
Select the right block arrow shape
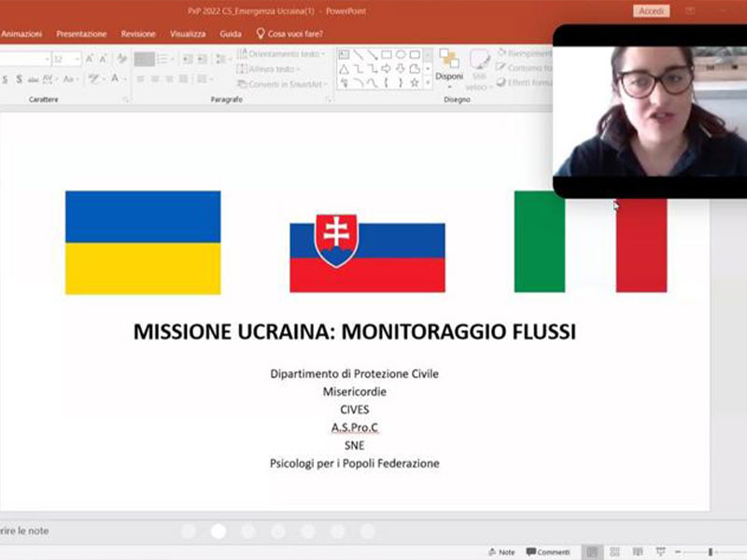(x=387, y=69)
